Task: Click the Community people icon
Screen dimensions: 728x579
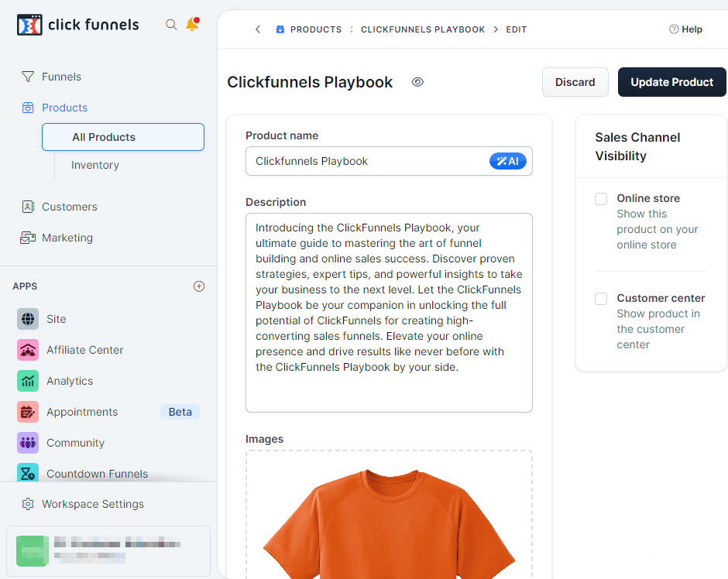Action: (28, 443)
